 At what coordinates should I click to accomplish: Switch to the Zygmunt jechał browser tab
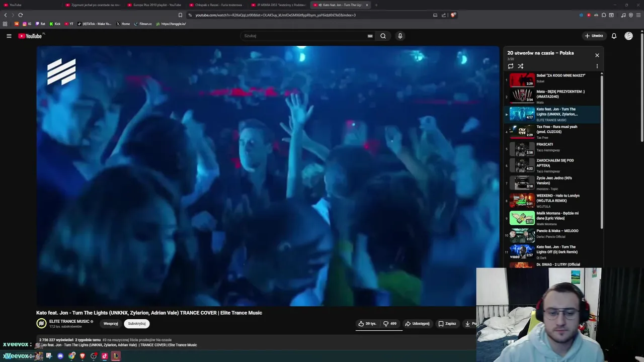pos(94,5)
